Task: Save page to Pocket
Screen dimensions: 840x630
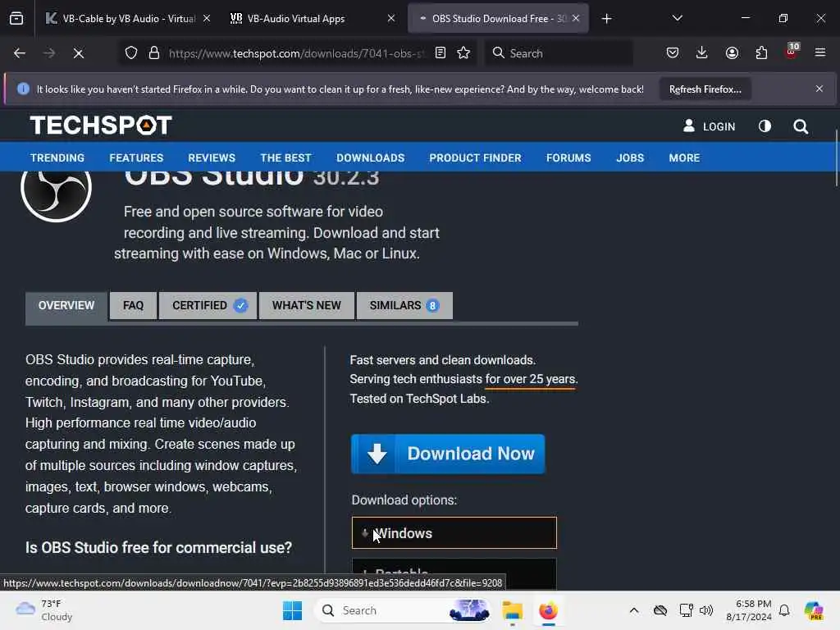Action: [673, 52]
